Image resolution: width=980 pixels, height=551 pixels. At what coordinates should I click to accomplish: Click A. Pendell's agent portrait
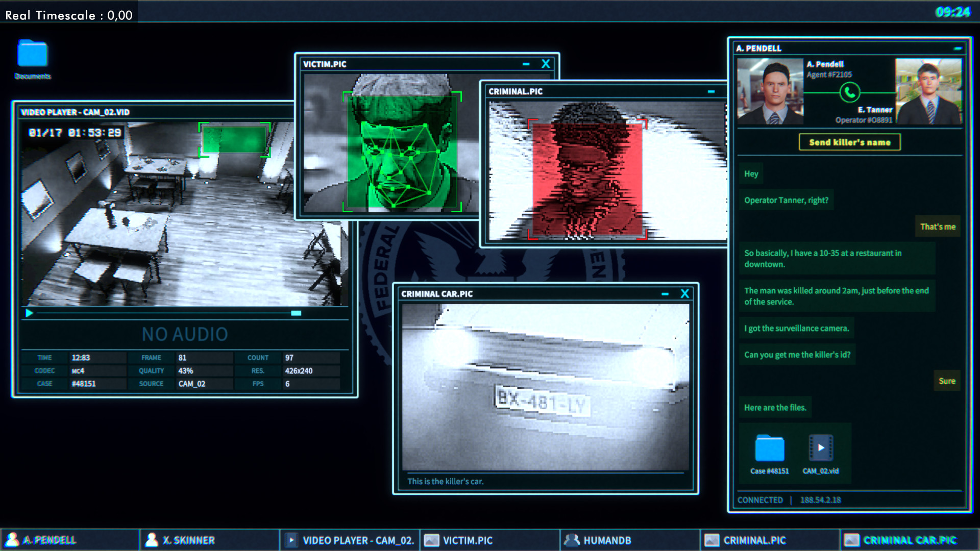click(770, 91)
